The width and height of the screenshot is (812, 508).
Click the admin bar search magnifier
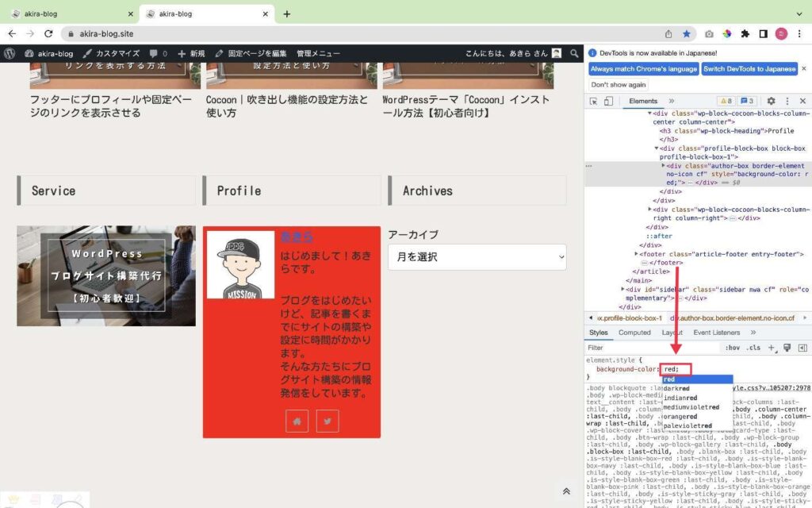pyautogui.click(x=574, y=53)
